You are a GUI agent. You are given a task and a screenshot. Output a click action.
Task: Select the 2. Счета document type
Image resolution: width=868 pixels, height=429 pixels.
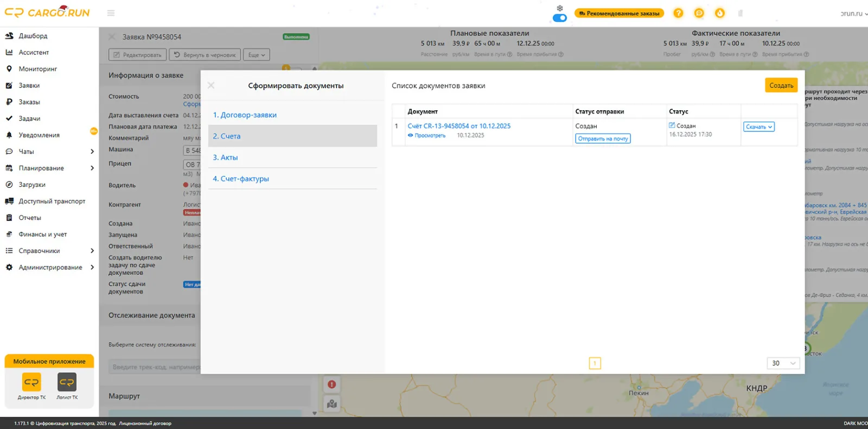(x=293, y=136)
